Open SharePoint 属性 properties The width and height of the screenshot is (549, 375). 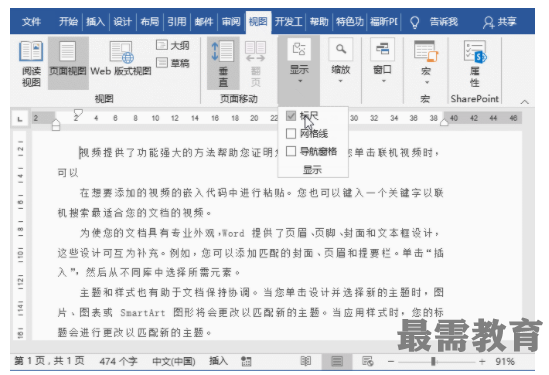tap(475, 63)
